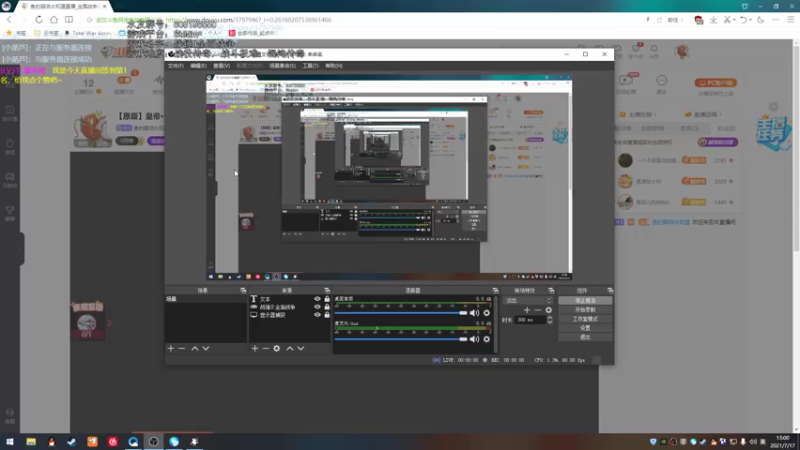800x450 pixels.
Task: Open the Total War bookmark in the bookmarks bar
Action: [x=88, y=33]
